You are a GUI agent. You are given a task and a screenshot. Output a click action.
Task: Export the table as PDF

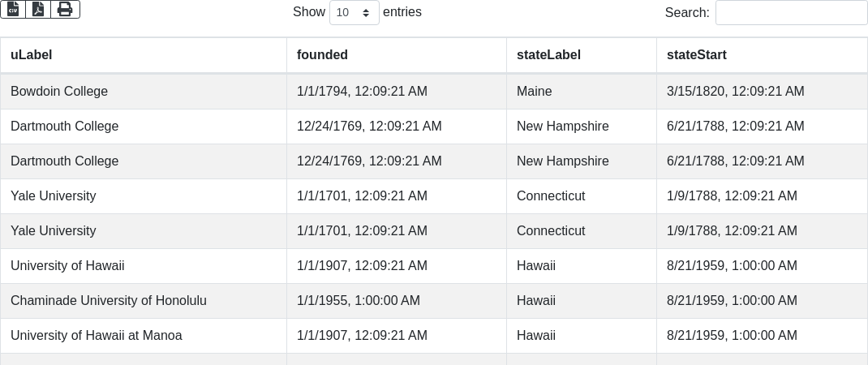[x=38, y=9]
